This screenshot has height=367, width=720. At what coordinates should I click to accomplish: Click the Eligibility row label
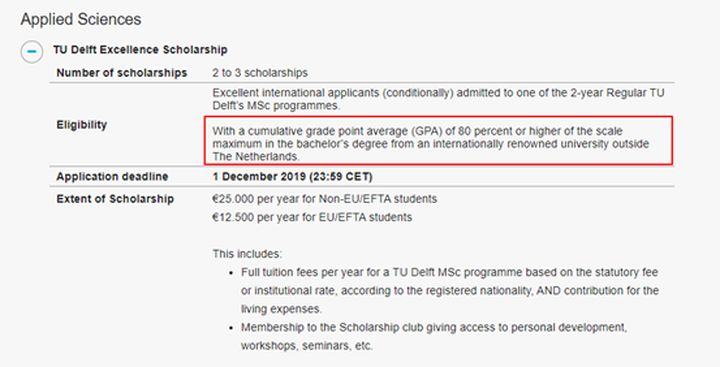(82, 124)
